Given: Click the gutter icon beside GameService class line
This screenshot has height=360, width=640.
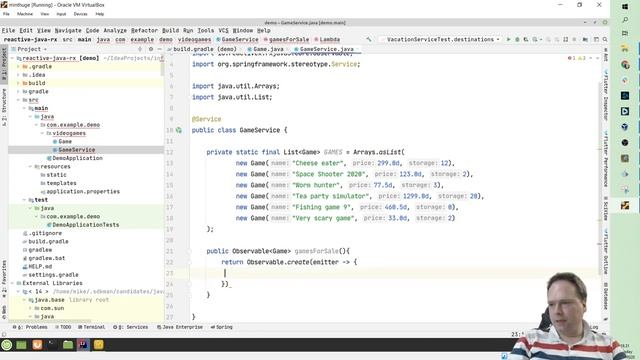Looking at the screenshot, I should point(179,130).
